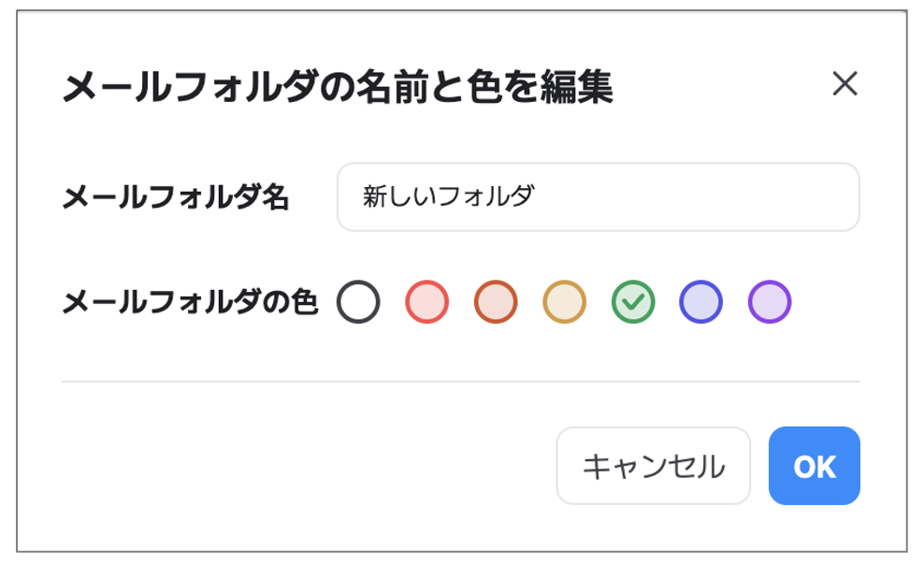Select the green folder color circle
The height and width of the screenshot is (565, 924).
(633, 302)
